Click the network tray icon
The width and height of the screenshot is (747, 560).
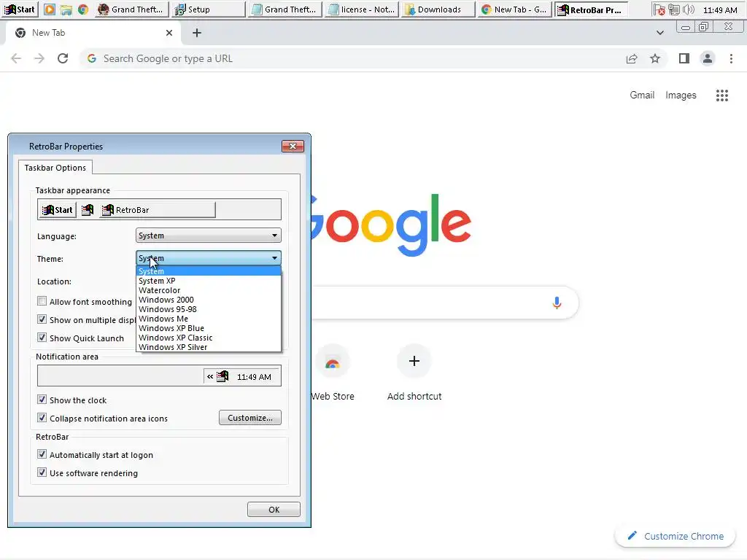[x=673, y=9]
